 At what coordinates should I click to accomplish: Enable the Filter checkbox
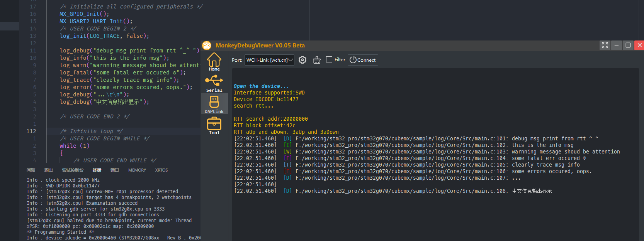(x=329, y=59)
